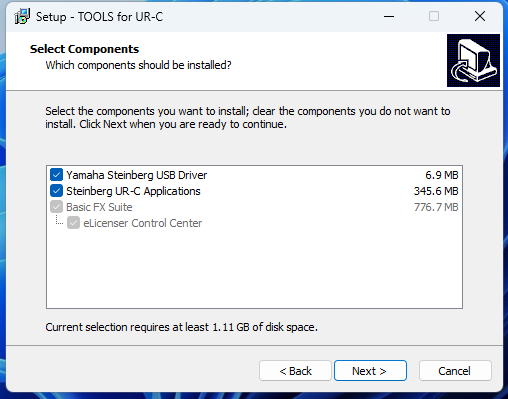Toggle eLicenser Control Center checkbox
This screenshot has height=399, width=508.
(73, 223)
